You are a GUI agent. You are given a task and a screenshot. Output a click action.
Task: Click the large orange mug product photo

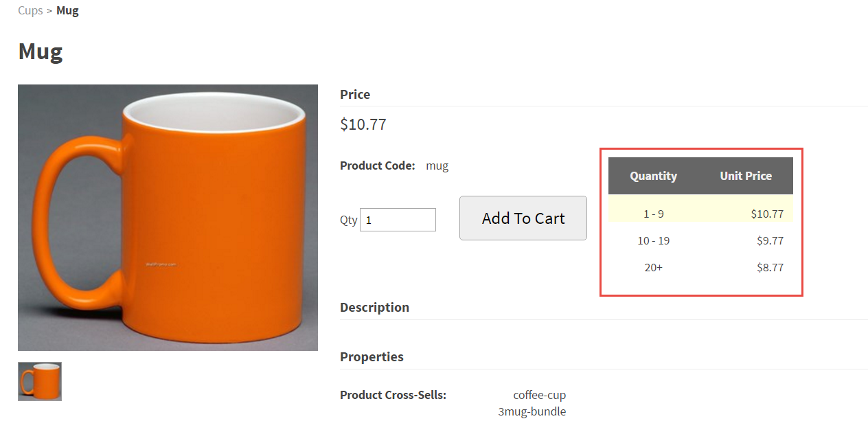coord(168,217)
